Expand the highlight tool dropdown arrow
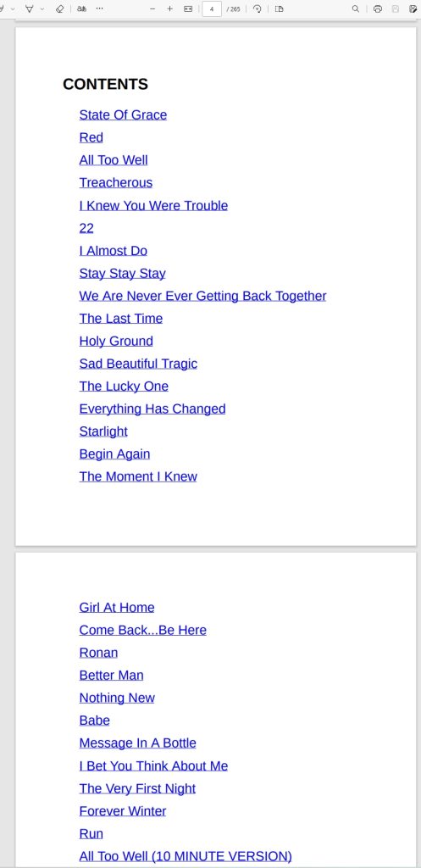 pos(42,8)
